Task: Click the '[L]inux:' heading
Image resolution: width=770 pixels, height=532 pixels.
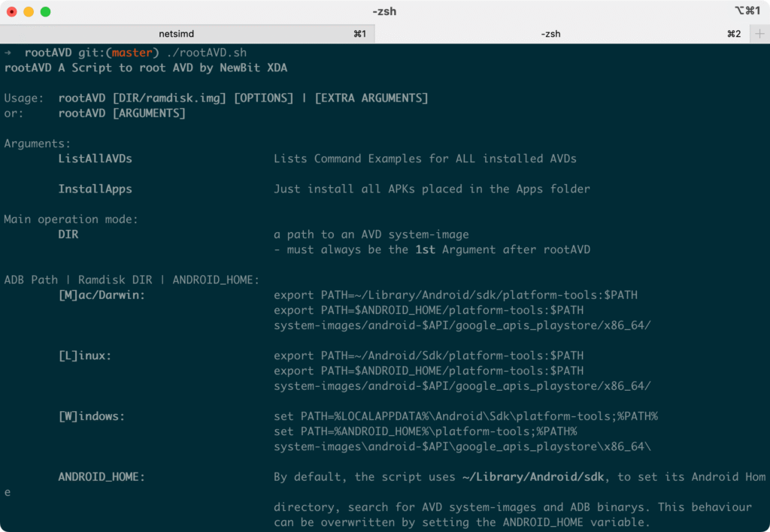Action: pyautogui.click(x=85, y=355)
